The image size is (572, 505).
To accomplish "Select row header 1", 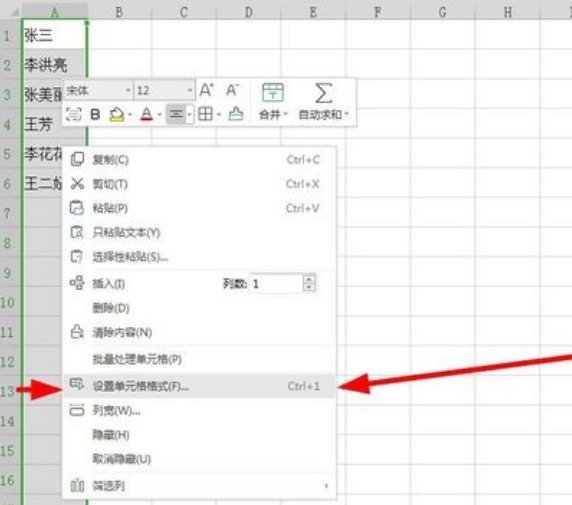I will pyautogui.click(x=10, y=35).
